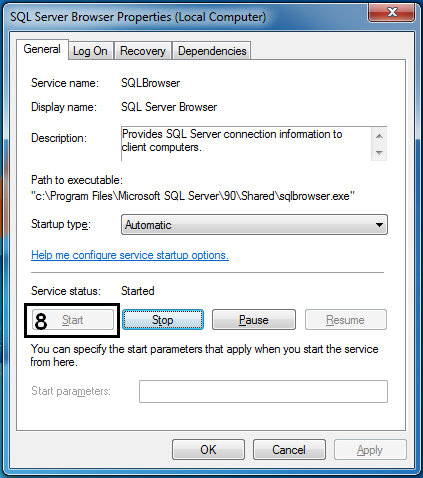This screenshot has height=478, width=423.
Task: Select the executable path text
Action: point(193,196)
